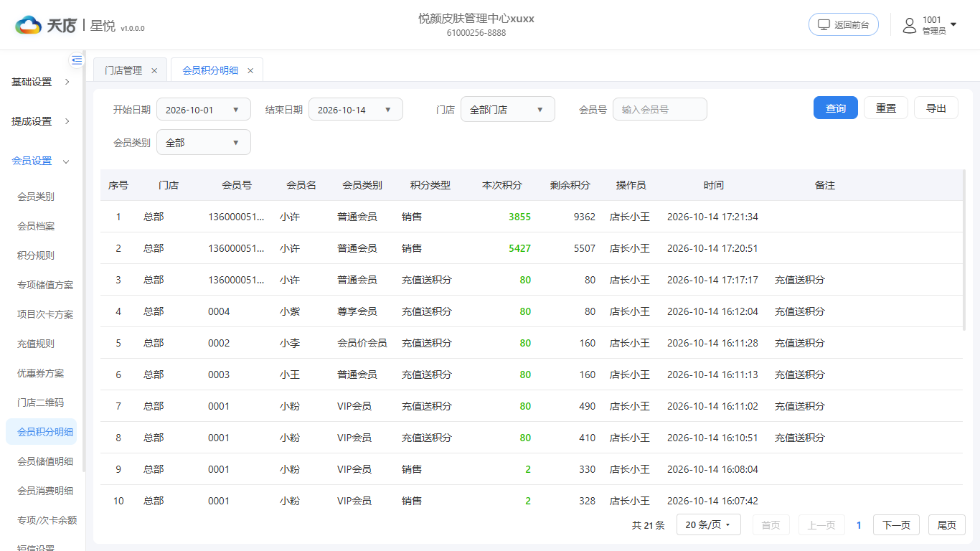Open the 结束日期 date dropdown
Image resolution: width=980 pixels, height=551 pixels.
tap(356, 110)
